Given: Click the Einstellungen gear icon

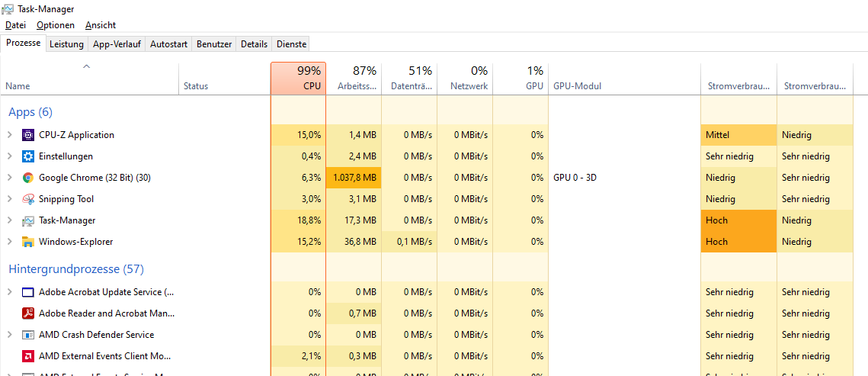Looking at the screenshot, I should tap(27, 156).
